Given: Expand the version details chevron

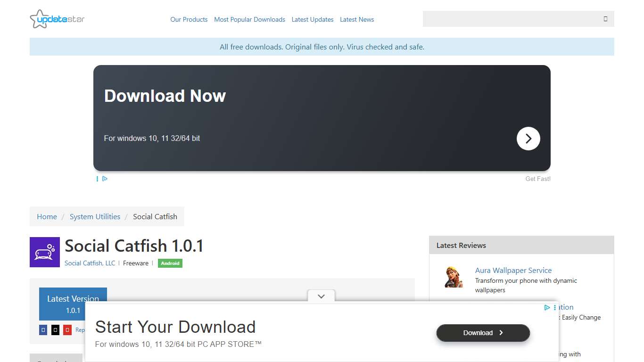Looking at the screenshot, I should [321, 296].
